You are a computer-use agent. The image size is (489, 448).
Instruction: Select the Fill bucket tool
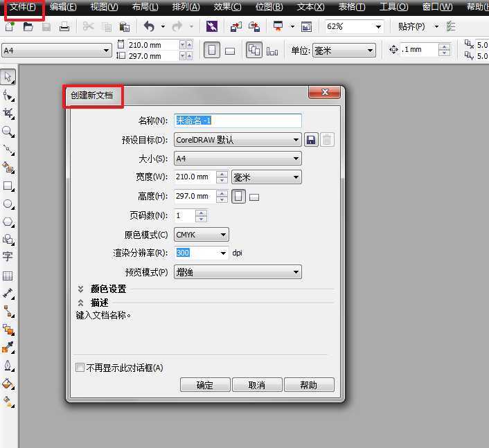8,384
